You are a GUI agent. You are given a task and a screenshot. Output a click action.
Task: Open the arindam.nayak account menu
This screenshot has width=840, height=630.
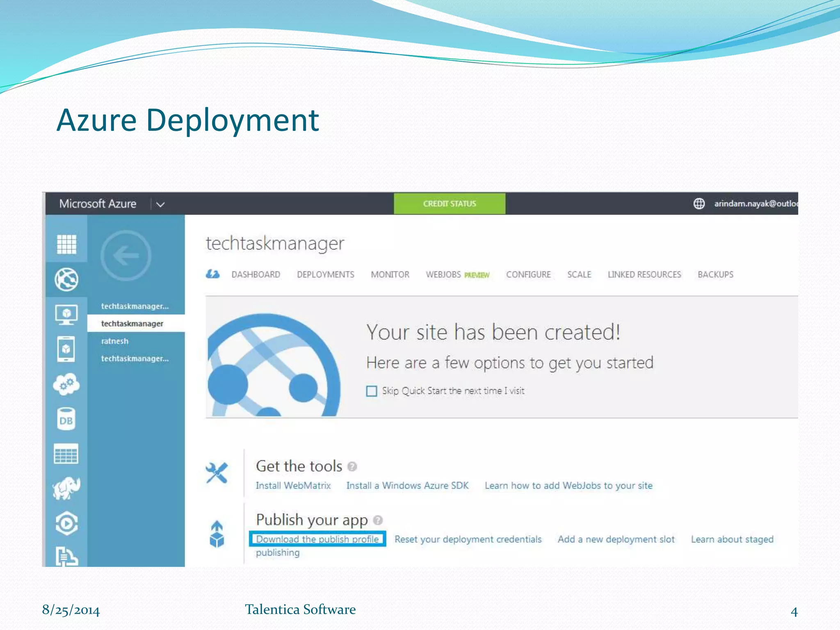756,204
